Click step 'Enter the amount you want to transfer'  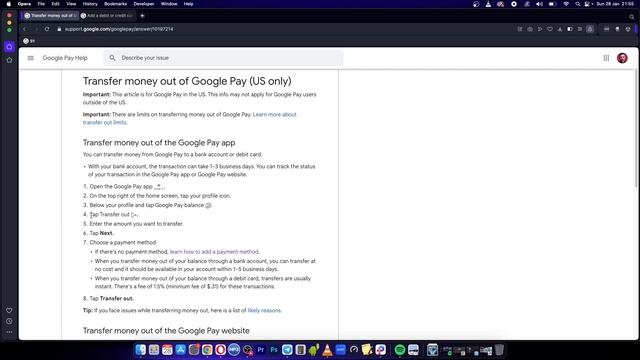coord(136,224)
